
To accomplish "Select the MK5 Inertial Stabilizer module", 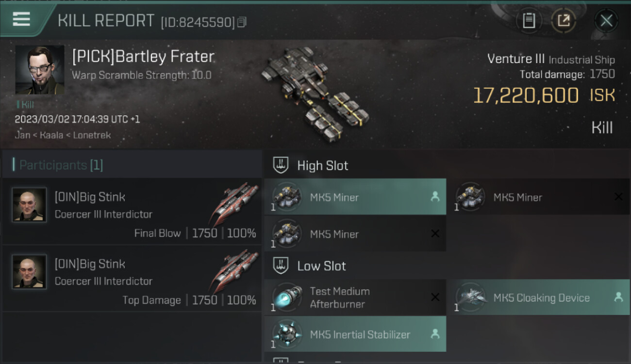I will tap(355, 334).
